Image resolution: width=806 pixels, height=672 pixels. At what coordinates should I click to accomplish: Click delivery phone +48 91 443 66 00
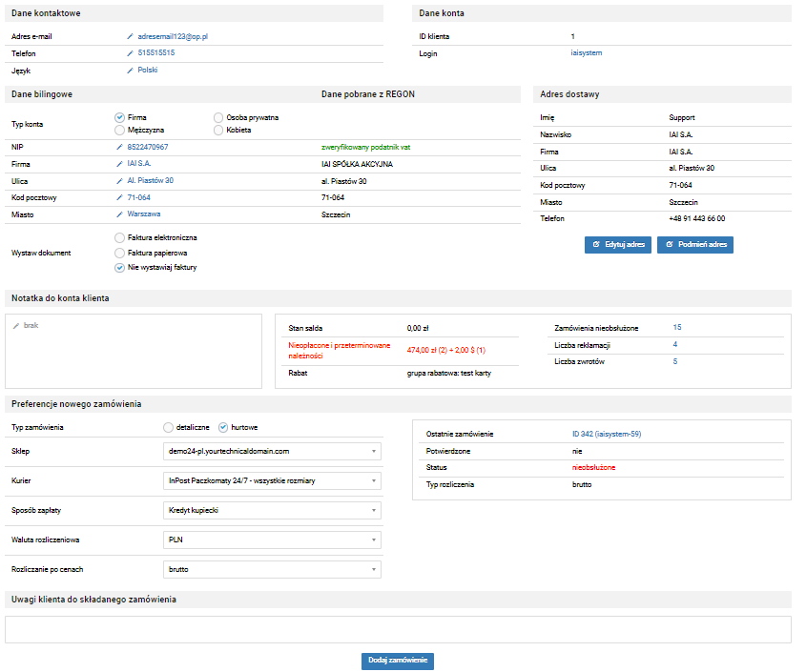[697, 219]
